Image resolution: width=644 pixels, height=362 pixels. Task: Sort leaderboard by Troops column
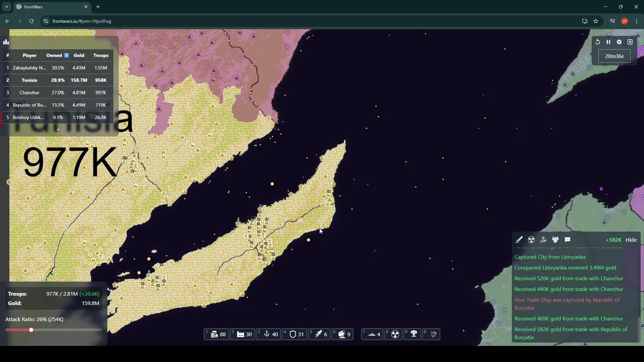pos(101,55)
